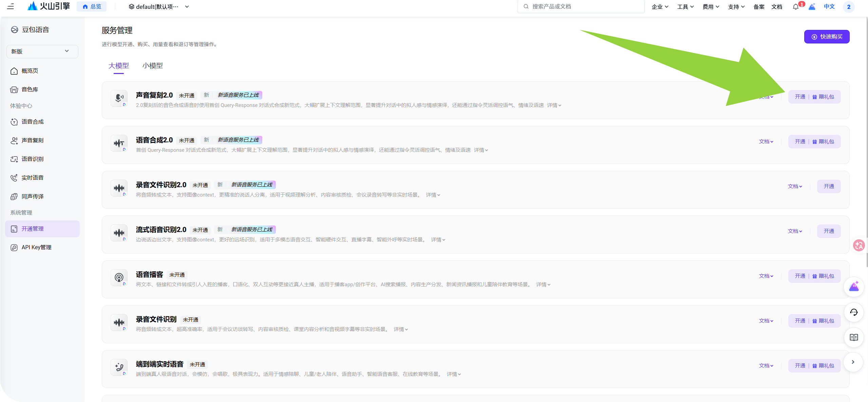Expand 详情 for 语音合成2.0

pos(481,150)
